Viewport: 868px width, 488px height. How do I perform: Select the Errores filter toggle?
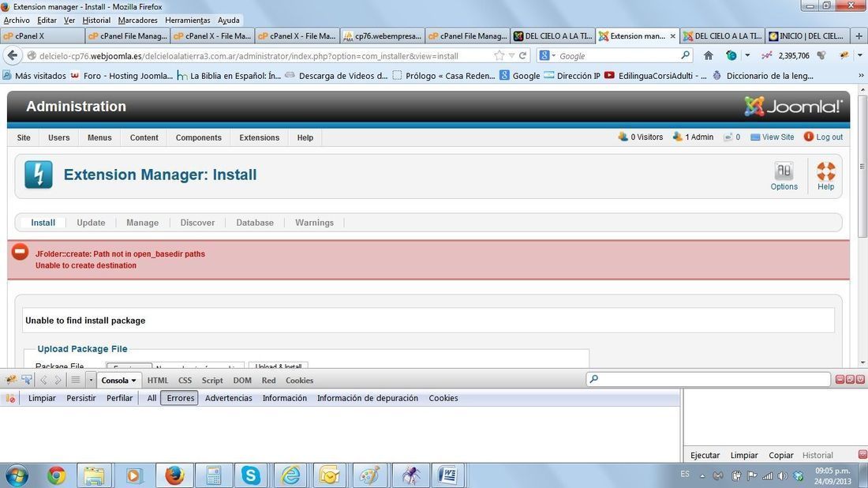point(181,398)
